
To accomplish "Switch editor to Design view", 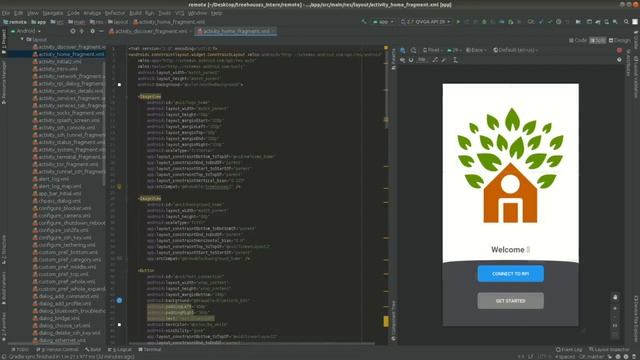I will [x=619, y=40].
